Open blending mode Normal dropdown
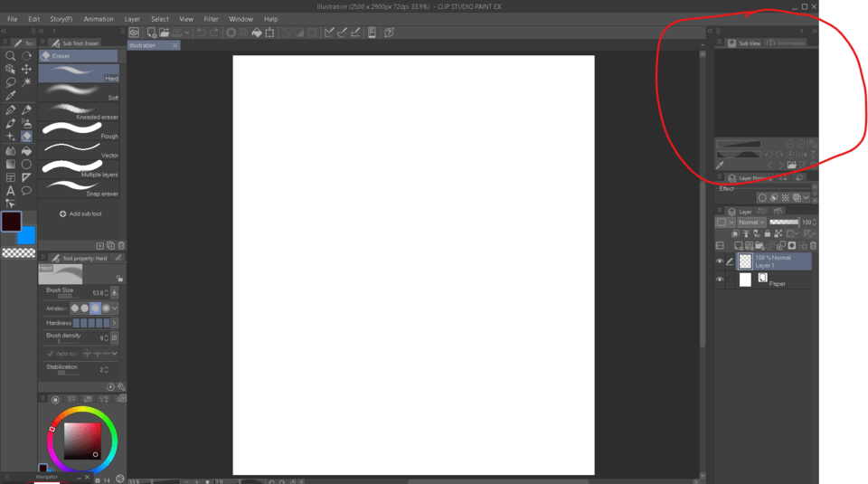The width and height of the screenshot is (868, 484). pyautogui.click(x=751, y=222)
